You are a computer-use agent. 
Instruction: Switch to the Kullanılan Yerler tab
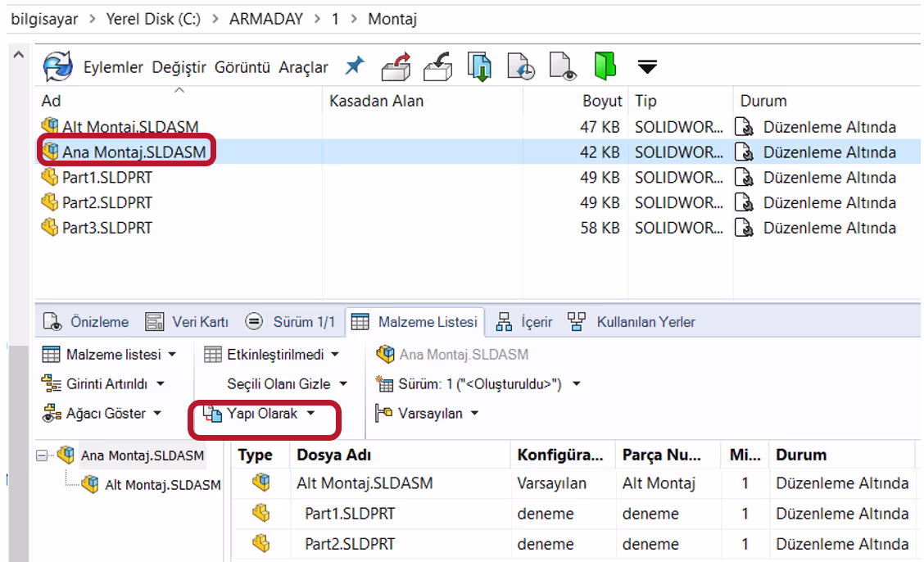[x=631, y=322]
